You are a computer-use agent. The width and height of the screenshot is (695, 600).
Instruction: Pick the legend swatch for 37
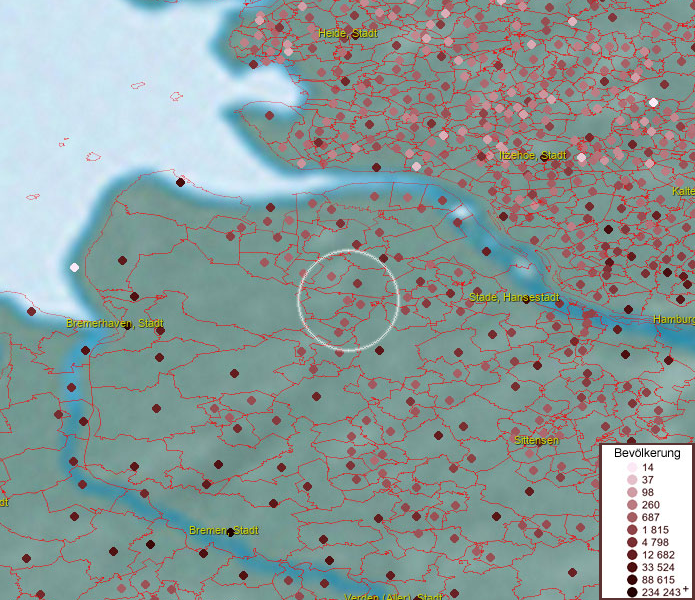[632, 479]
